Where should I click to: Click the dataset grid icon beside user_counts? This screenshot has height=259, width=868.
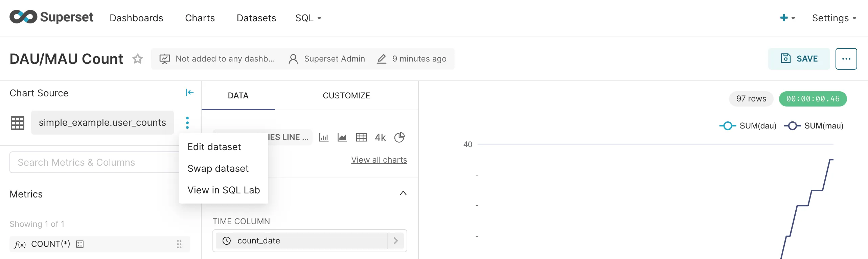(x=18, y=123)
